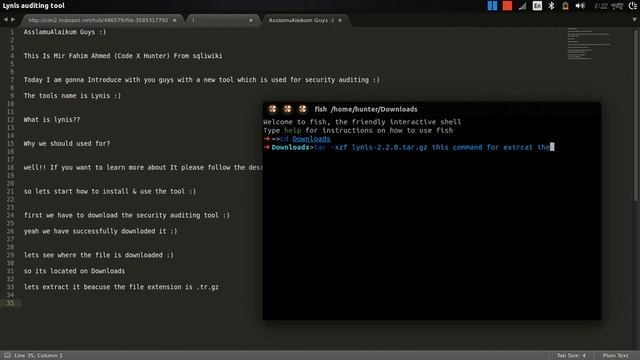Click the What is lynis?? line
The image size is (640, 360).
[52, 120]
